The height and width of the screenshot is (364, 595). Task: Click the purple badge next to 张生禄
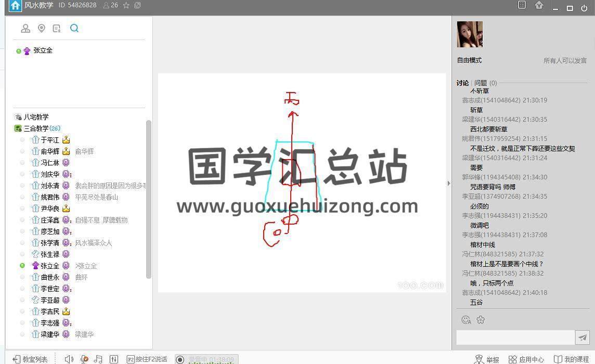66,254
